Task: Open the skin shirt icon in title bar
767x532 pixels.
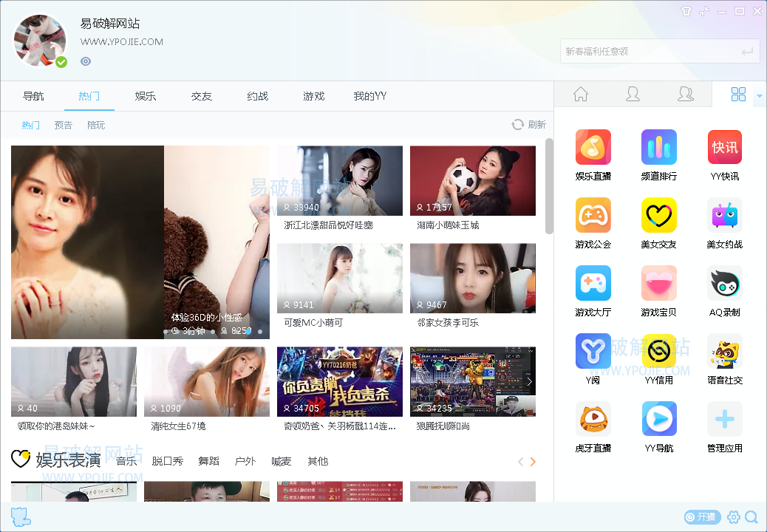Action: [686, 11]
